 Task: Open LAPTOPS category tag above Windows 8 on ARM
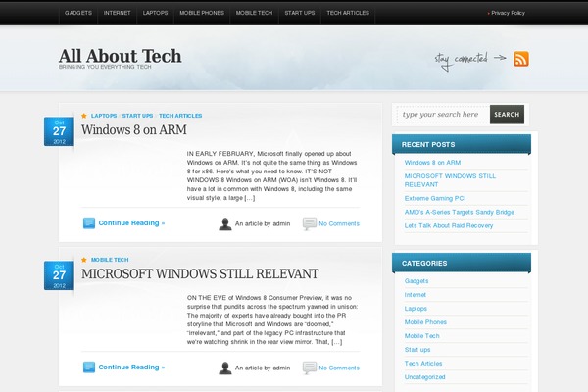[x=104, y=116]
